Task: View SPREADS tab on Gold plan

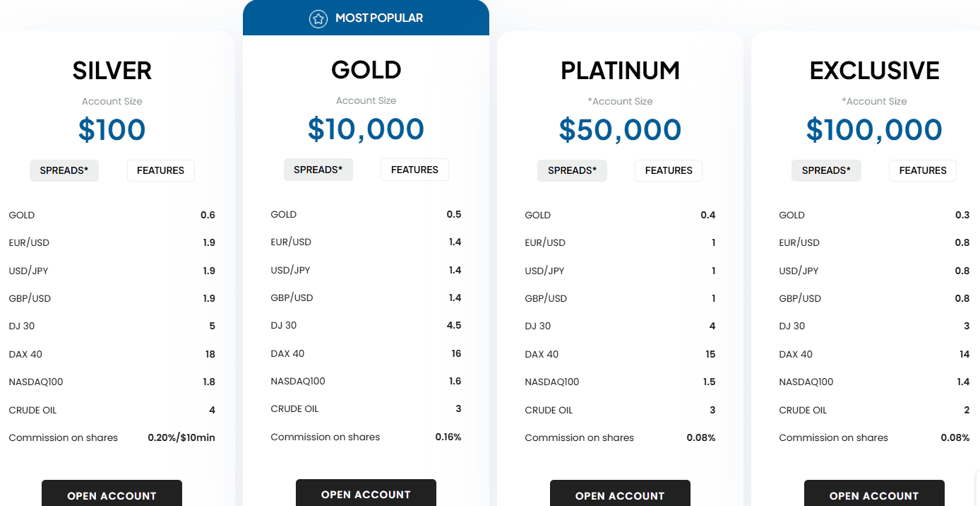Action: point(318,170)
